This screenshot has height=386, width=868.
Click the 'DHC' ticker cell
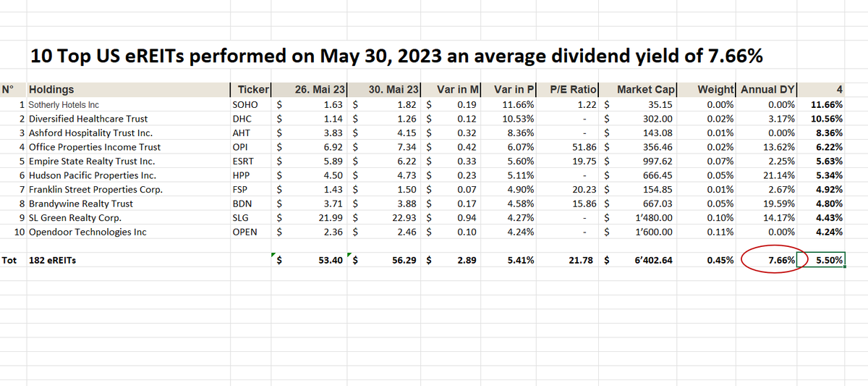click(x=250, y=119)
